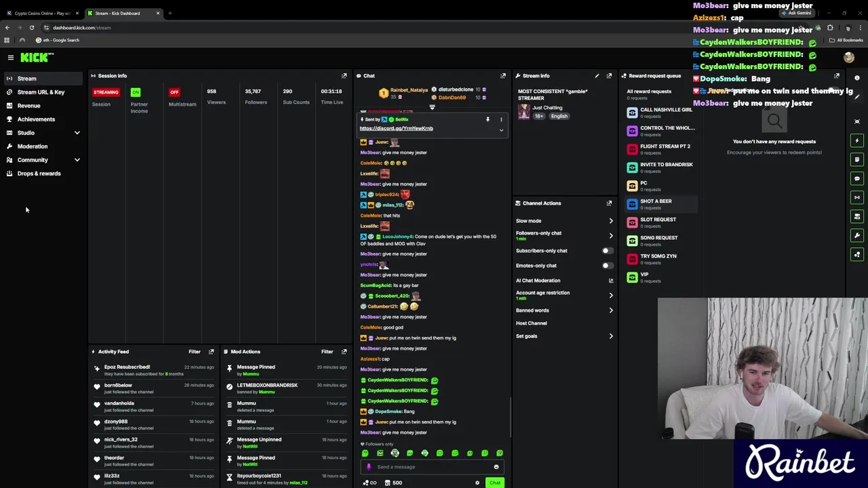The width and height of the screenshot is (868, 488).
Task: Click Host Channel action
Action: 532,323
